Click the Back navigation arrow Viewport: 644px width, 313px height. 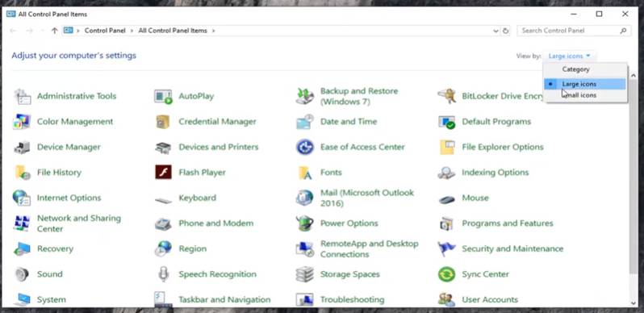click(x=13, y=31)
